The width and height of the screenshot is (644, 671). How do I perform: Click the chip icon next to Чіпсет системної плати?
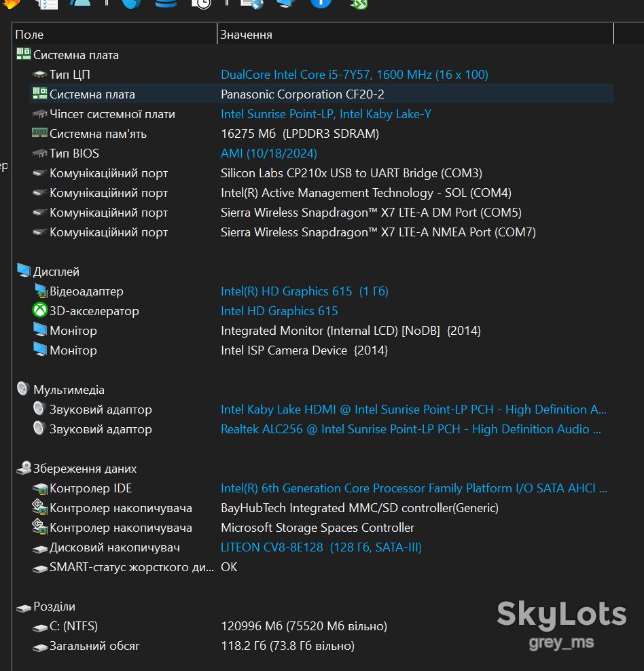point(40,114)
